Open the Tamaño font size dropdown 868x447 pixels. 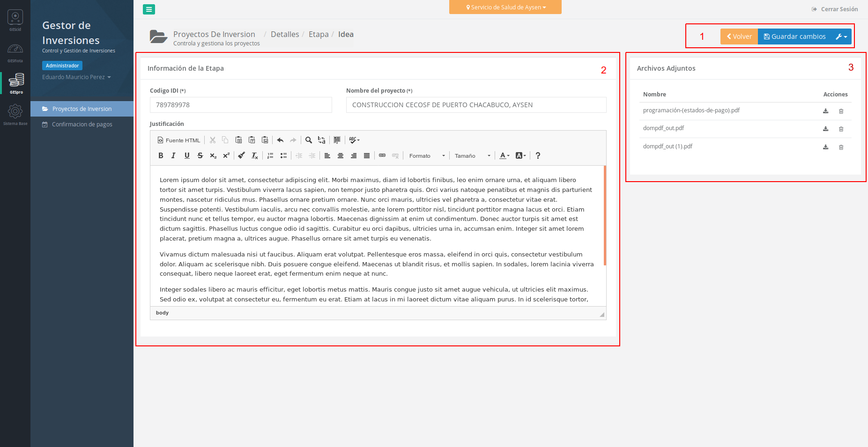coord(472,156)
